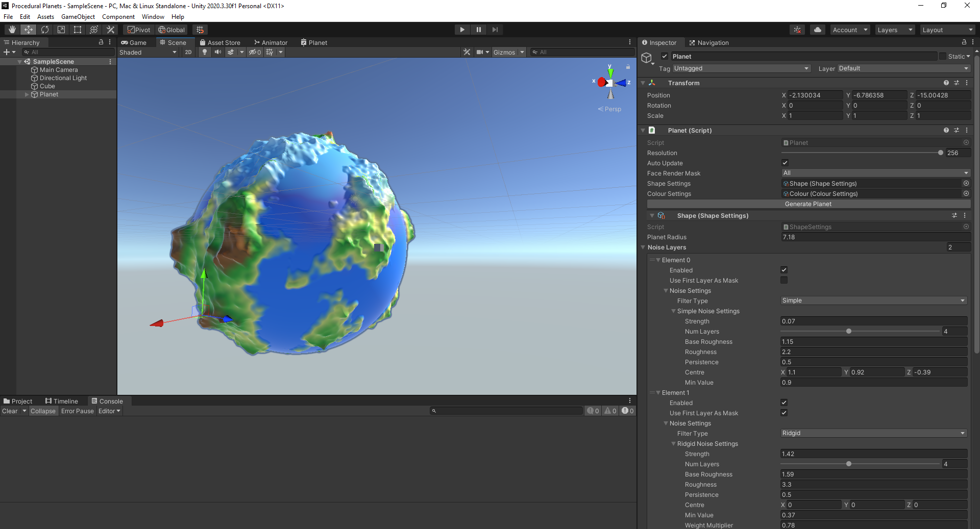Enable Use First Layer As Mask on Element 0
The image size is (980, 529).
click(784, 280)
